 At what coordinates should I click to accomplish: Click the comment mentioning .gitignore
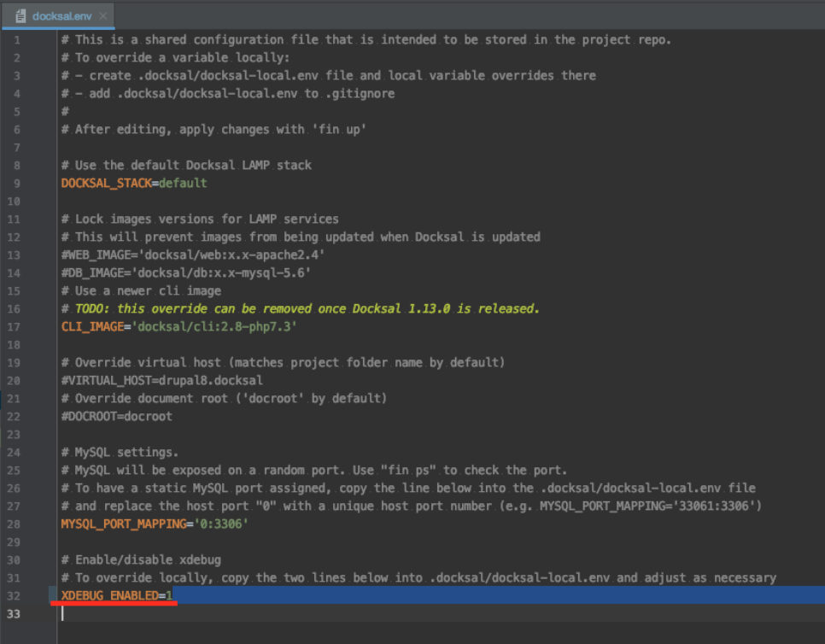tap(228, 94)
